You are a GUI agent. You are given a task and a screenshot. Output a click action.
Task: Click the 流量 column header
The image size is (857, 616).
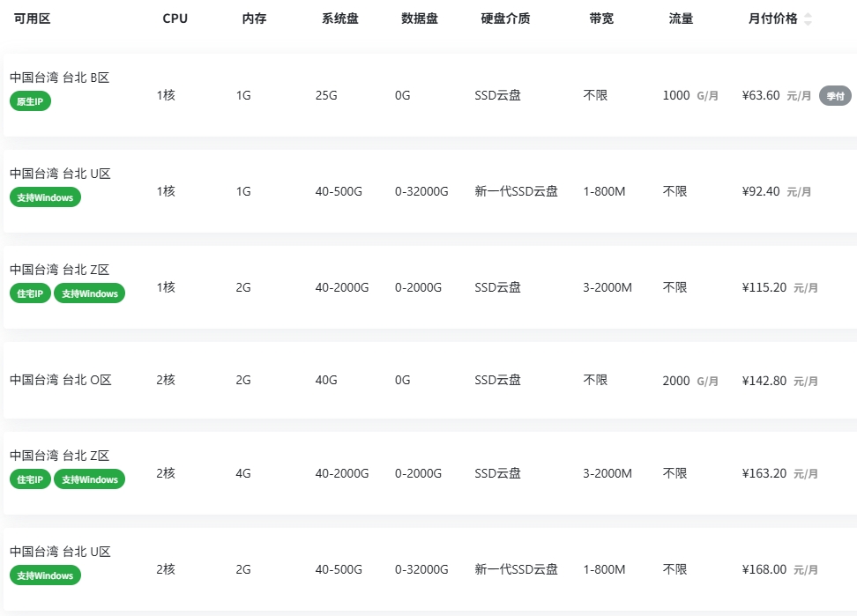[x=681, y=19]
